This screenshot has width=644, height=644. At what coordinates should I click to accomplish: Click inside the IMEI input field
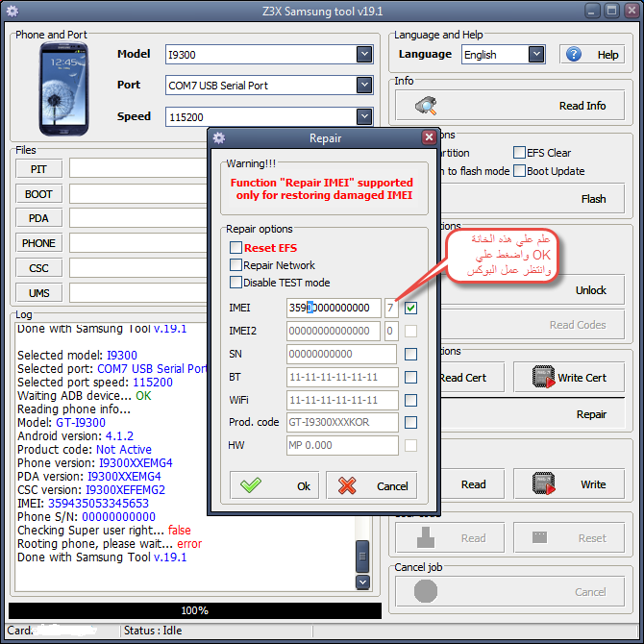point(334,308)
